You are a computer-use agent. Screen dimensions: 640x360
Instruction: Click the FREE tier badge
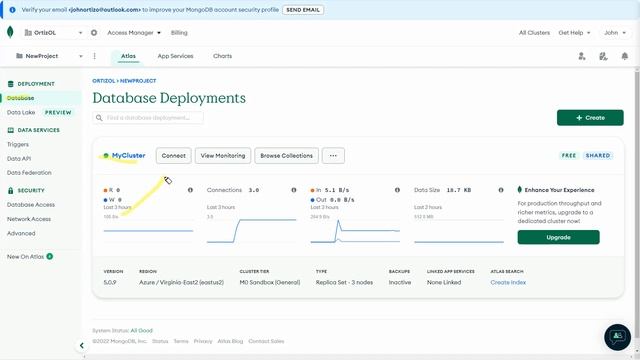click(569, 156)
